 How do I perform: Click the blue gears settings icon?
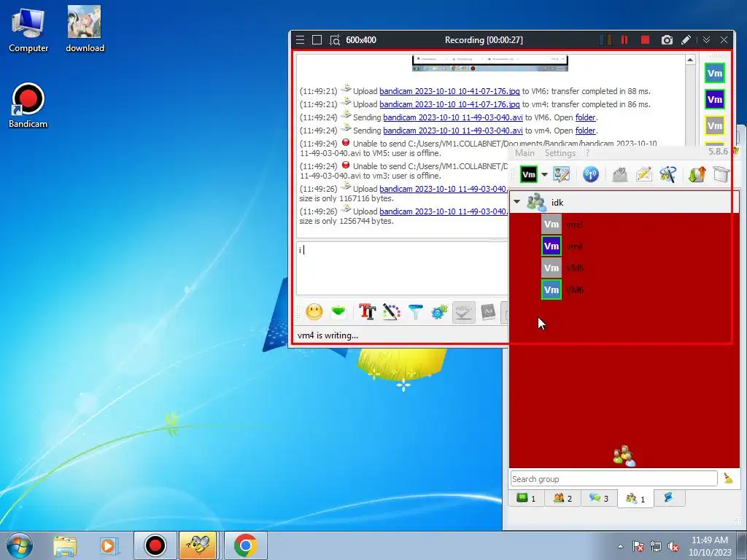tap(439, 312)
